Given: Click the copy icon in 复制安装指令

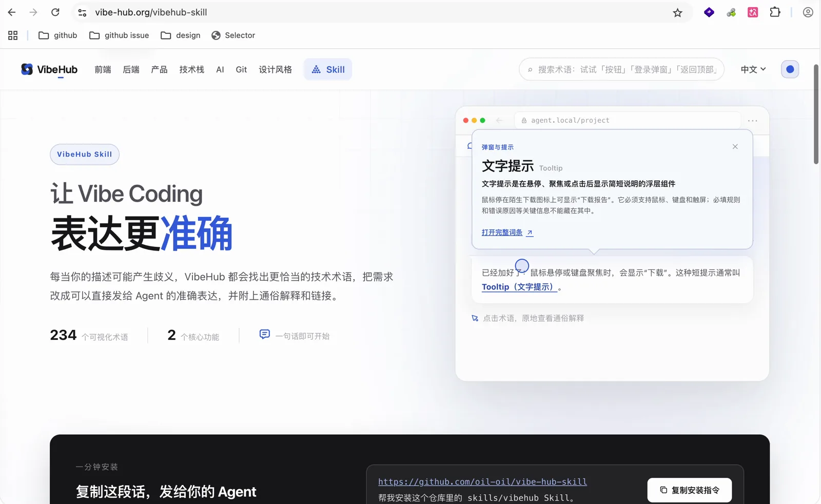Looking at the screenshot, I should [663, 490].
